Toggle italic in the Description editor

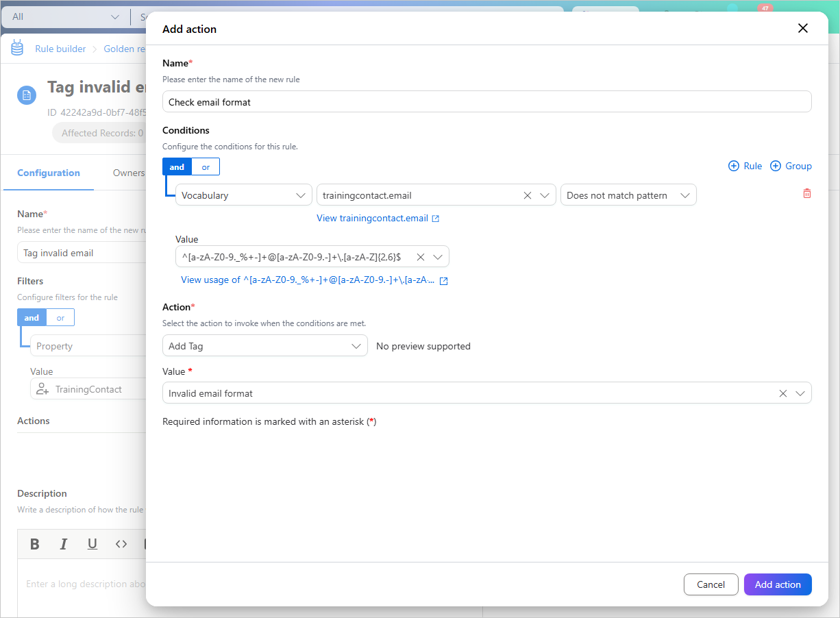(x=64, y=544)
